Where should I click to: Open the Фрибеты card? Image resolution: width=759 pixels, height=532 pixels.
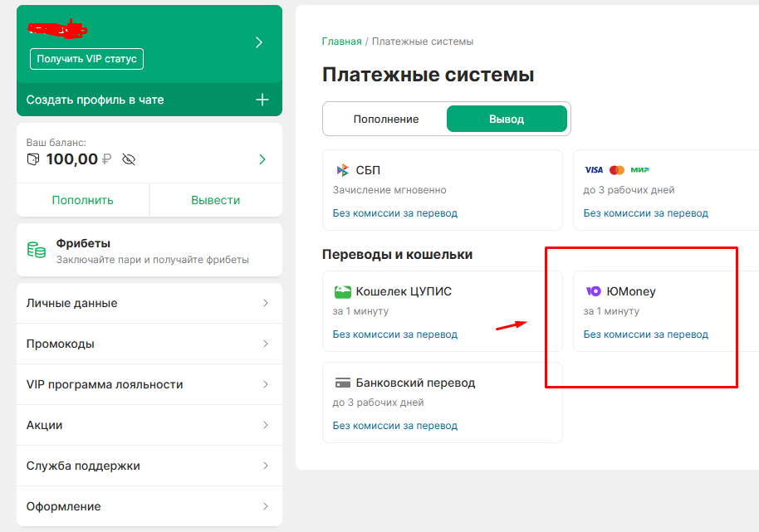(149, 250)
